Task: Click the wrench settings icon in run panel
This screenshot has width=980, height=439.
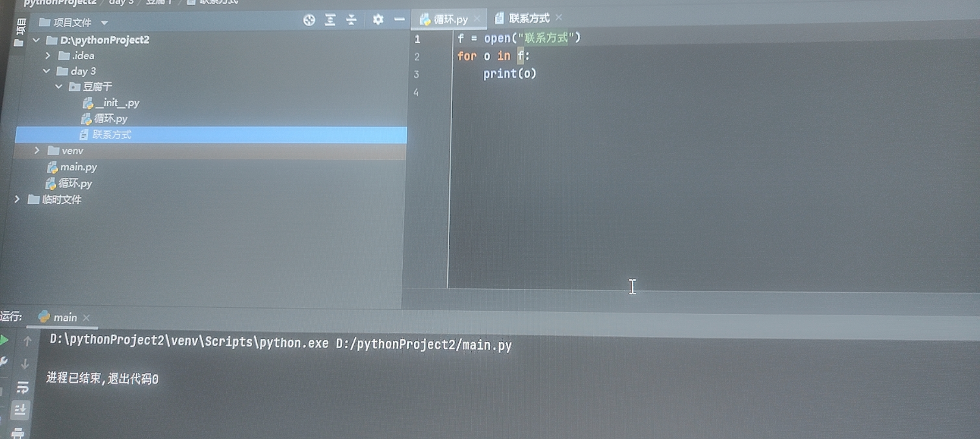Action: pyautogui.click(x=3, y=362)
